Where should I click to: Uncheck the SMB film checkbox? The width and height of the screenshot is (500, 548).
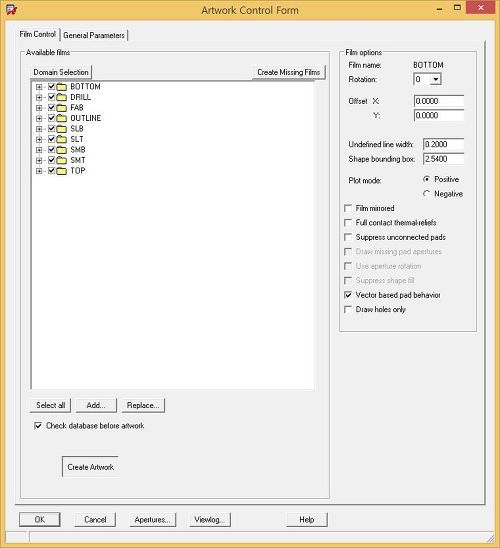52,150
